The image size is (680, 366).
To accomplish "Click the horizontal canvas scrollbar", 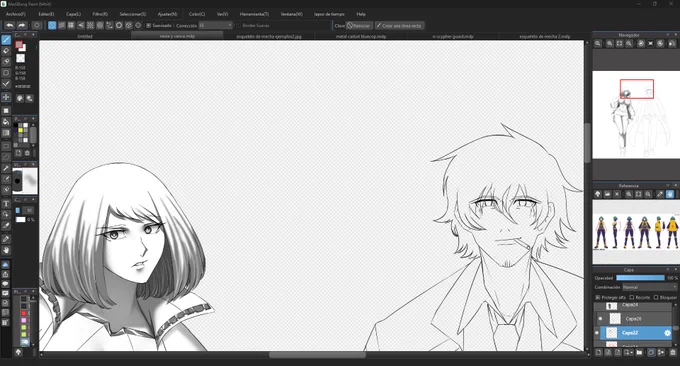I will click(x=317, y=354).
